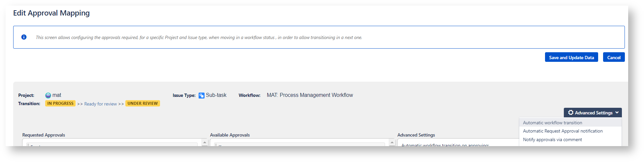This screenshot has height=162, width=644.
Task: Click the mat project avatar icon
Action: pyautogui.click(x=48, y=96)
